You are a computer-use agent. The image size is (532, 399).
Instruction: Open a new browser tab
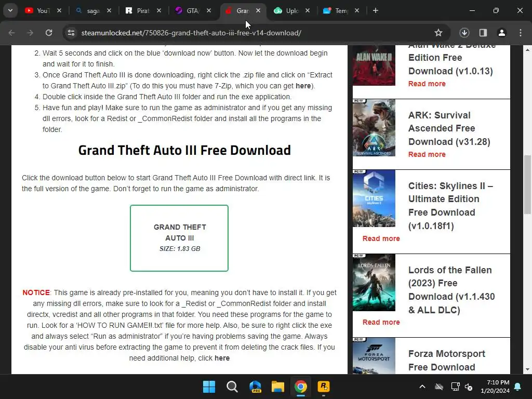375,10
